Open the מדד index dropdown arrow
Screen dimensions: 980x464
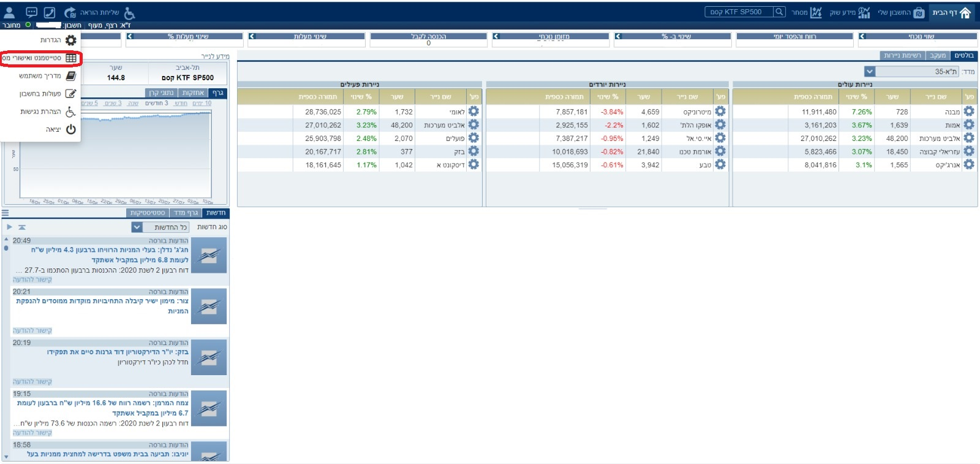(x=870, y=72)
